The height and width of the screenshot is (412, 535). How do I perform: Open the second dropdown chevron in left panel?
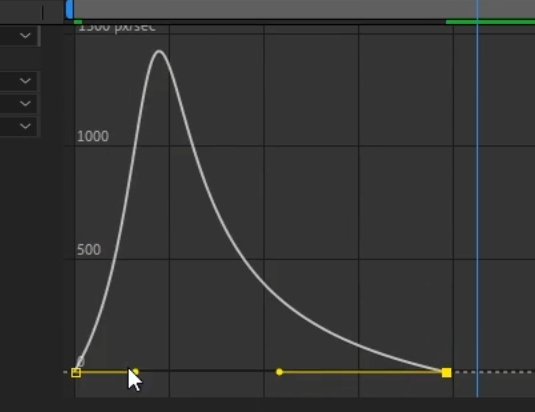(x=25, y=81)
